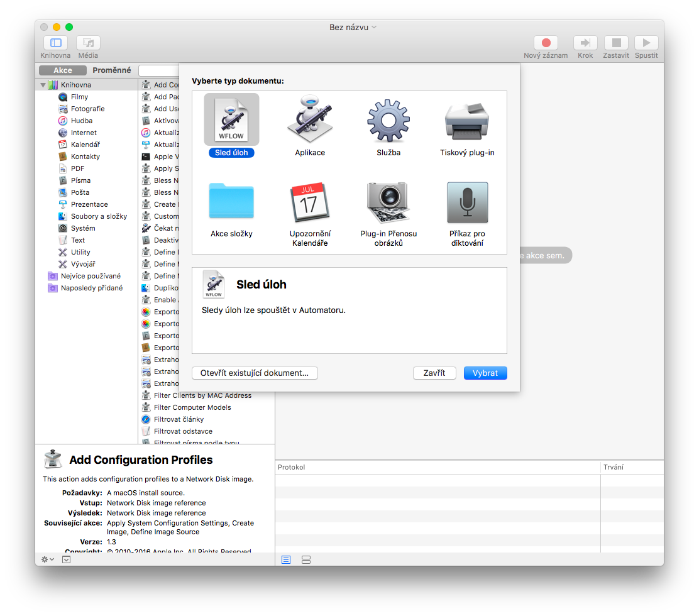
Task: Switch to the Akce tab
Action: click(x=62, y=70)
